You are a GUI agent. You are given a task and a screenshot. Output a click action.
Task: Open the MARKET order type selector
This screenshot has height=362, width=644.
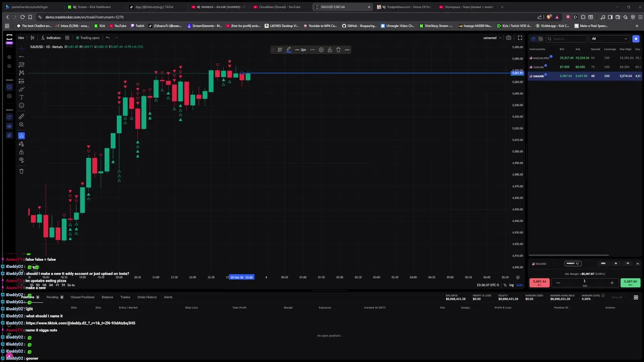(573, 263)
